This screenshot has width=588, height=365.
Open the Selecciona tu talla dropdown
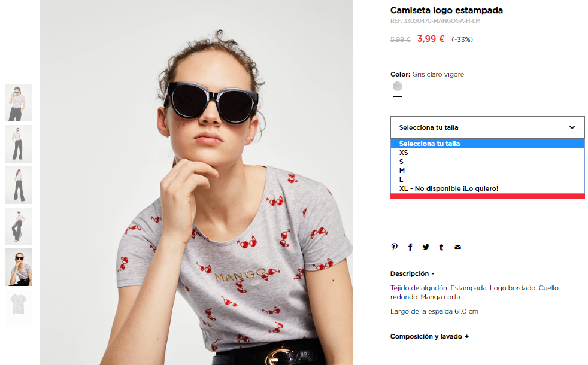click(487, 127)
